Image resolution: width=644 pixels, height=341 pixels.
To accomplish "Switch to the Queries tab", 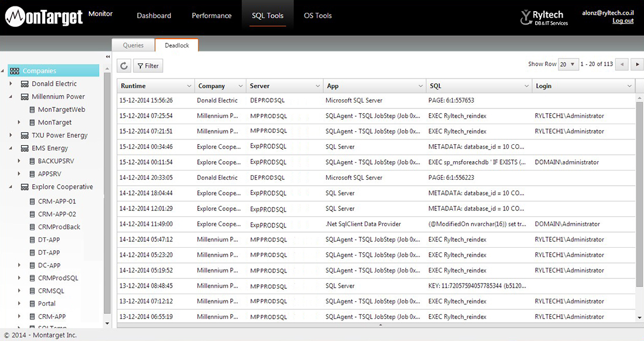I will click(x=133, y=45).
